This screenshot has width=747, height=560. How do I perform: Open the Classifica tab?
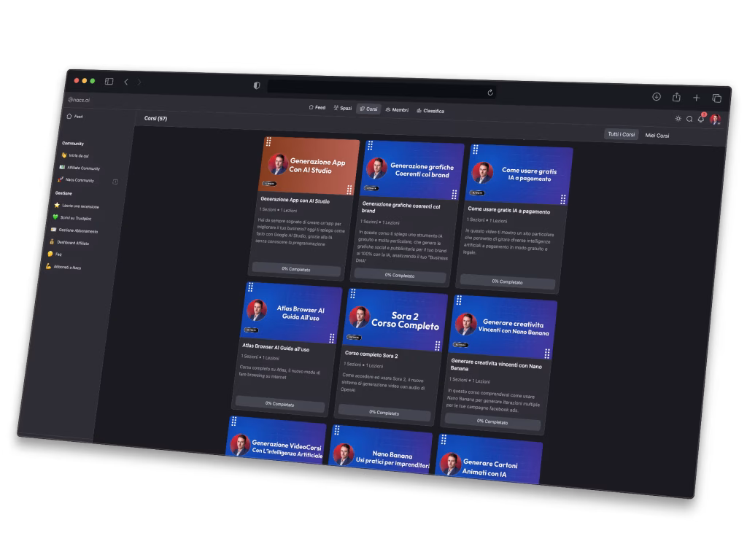pyautogui.click(x=430, y=111)
